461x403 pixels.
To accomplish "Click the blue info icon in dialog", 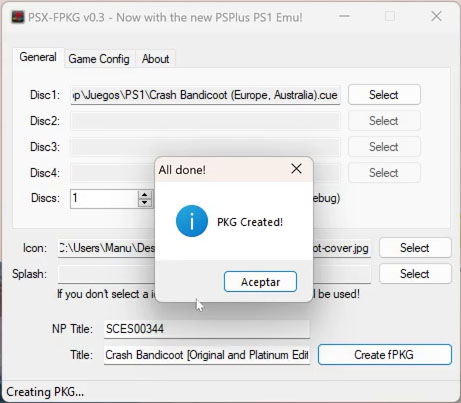I will 192,221.
